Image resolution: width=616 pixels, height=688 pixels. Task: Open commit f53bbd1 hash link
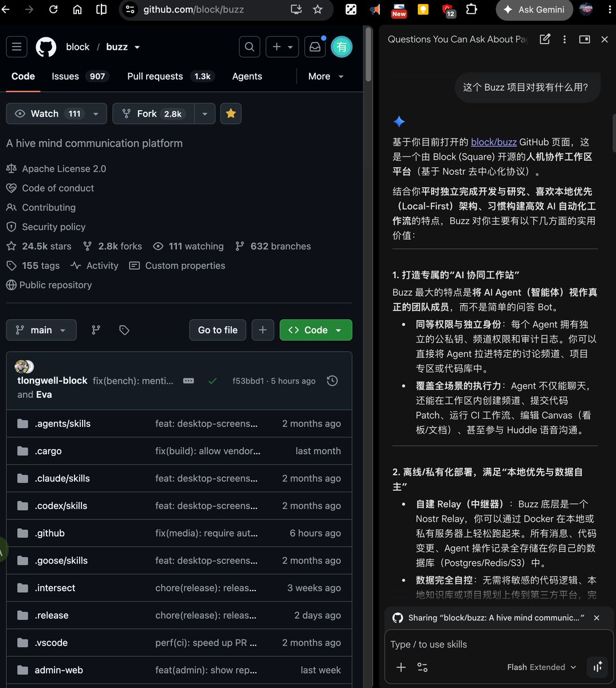coord(248,381)
